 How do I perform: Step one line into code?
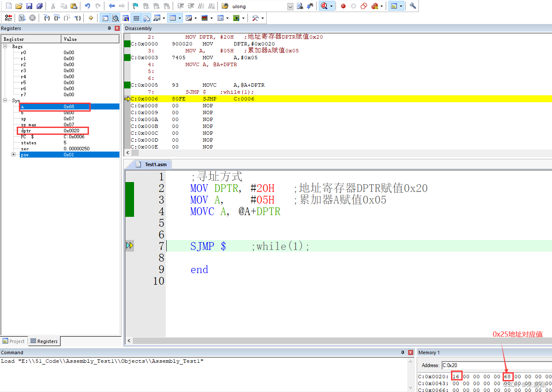pos(47,18)
